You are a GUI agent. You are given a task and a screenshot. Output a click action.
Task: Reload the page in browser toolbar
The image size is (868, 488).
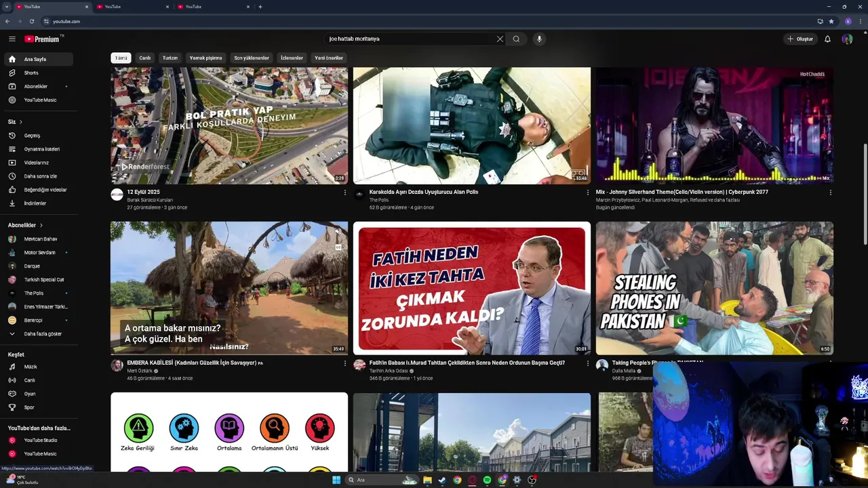click(x=31, y=21)
